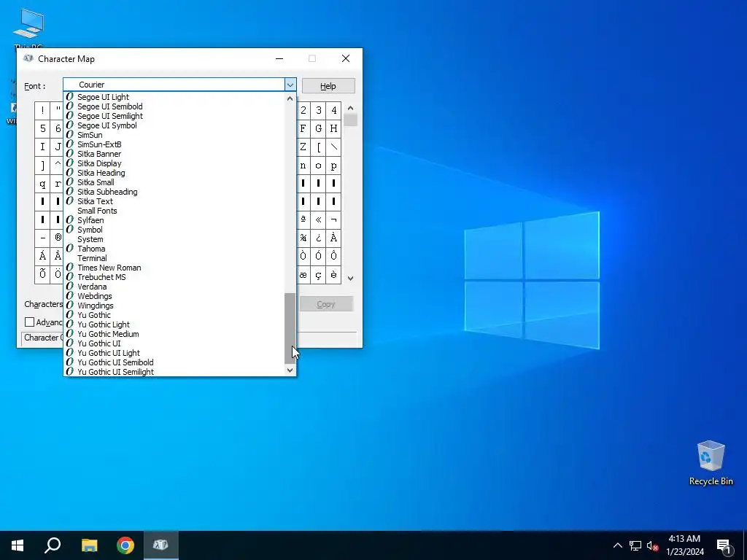Viewport: 747px width, 560px height.
Task: Select Yu Gothic font
Action: pyautogui.click(x=174, y=315)
